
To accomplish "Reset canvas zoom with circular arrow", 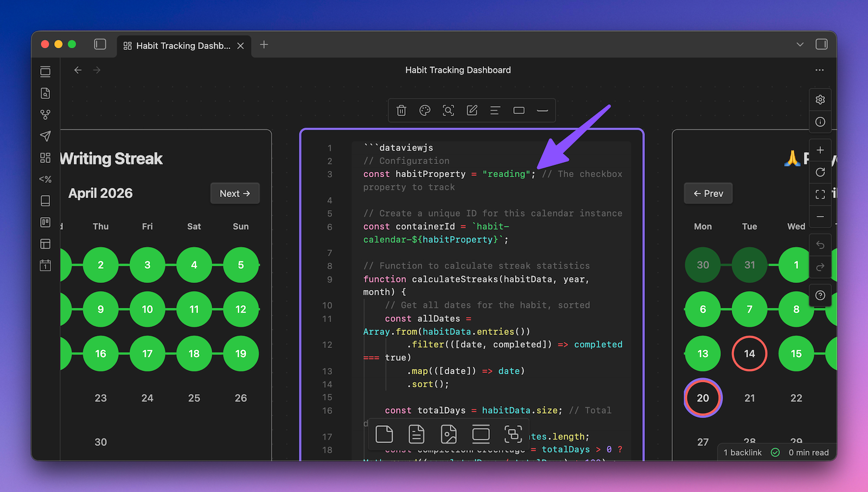I will pos(820,172).
